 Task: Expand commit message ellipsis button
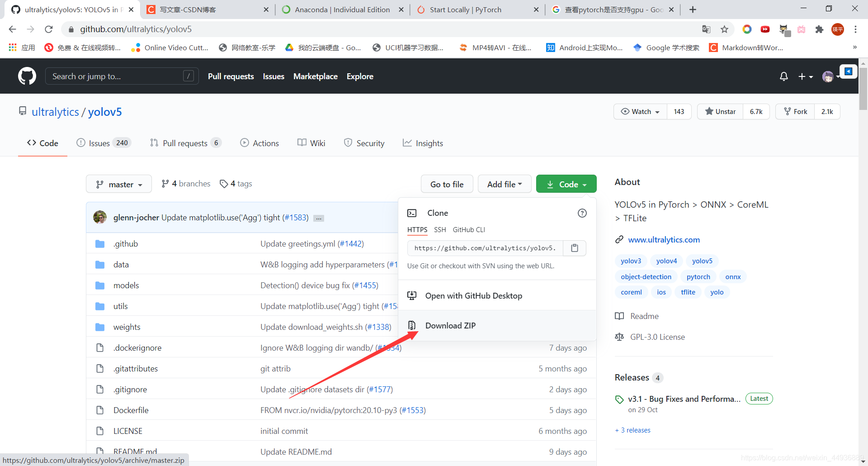point(319,218)
